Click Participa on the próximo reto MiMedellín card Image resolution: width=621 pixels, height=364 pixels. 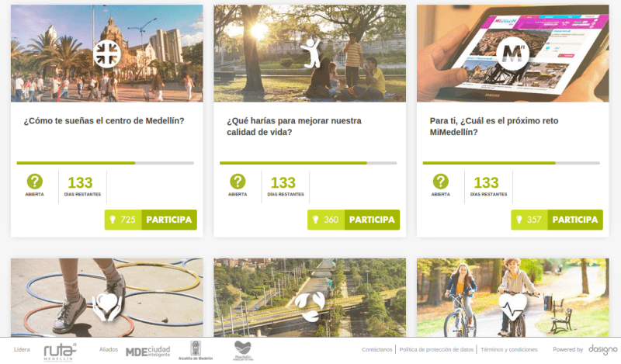coord(575,220)
